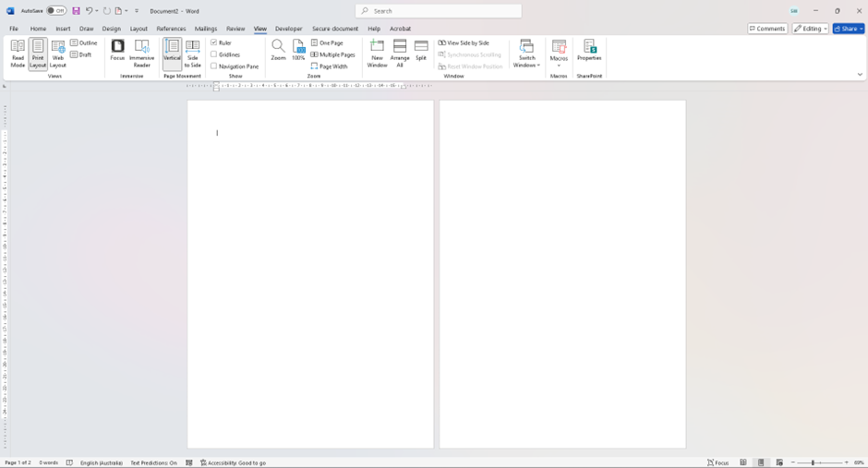Switch to the Insert tab
This screenshot has width=868, height=468.
[x=63, y=29]
